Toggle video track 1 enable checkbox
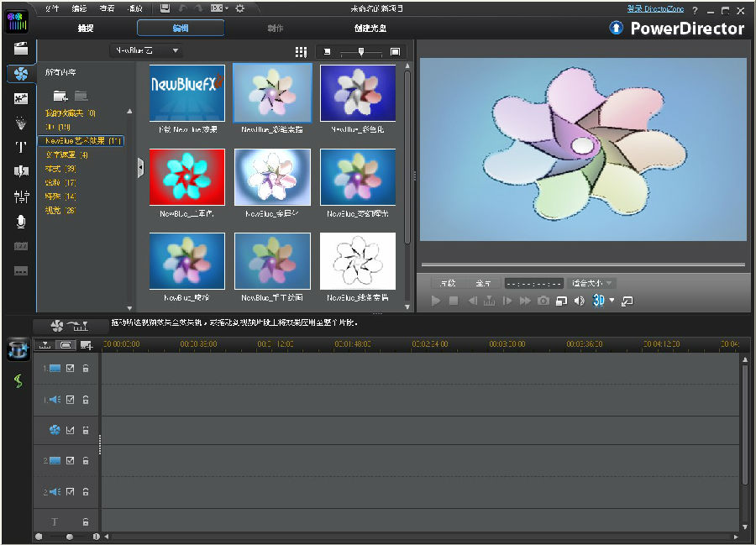 pyautogui.click(x=71, y=368)
